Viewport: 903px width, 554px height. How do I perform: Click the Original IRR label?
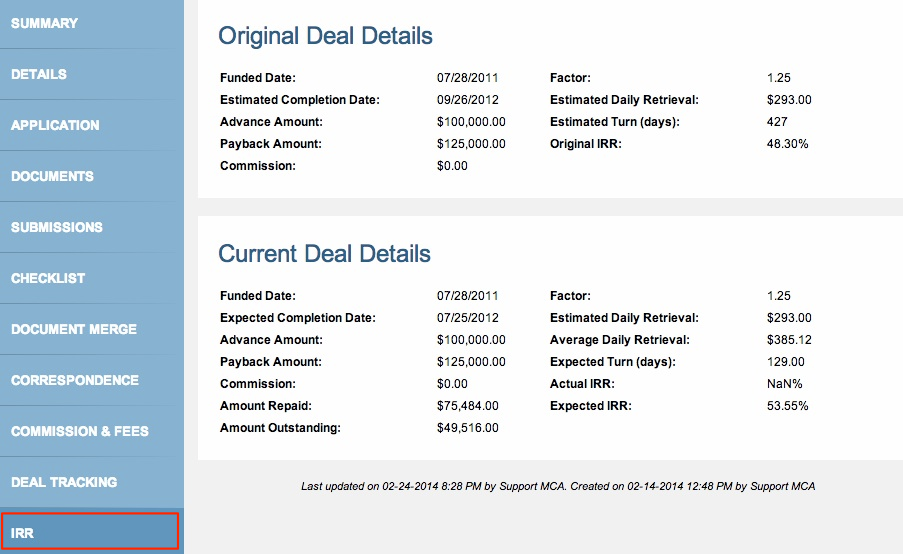coord(586,144)
